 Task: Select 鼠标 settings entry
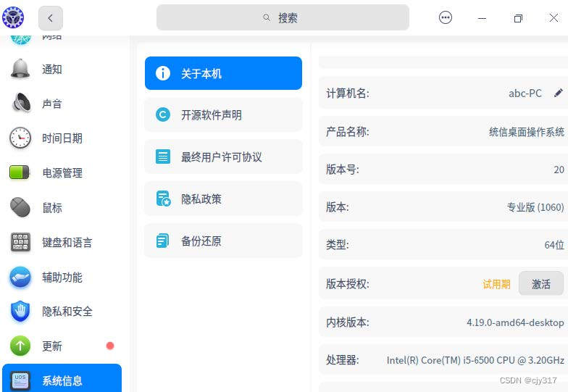(52, 207)
